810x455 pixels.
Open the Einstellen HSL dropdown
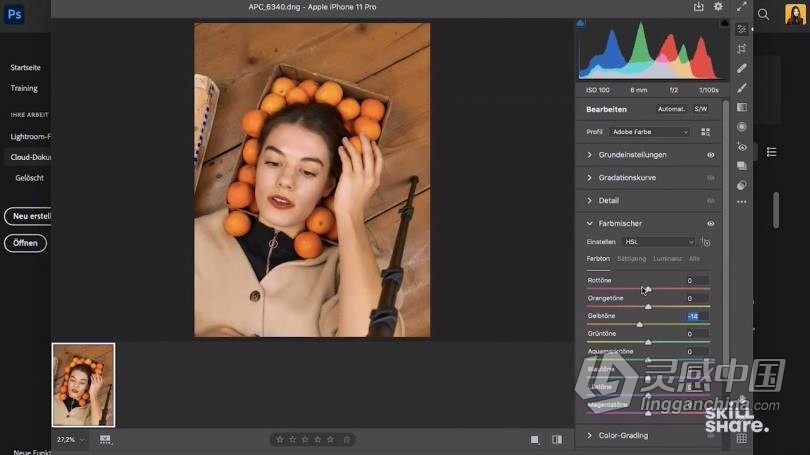[658, 242]
